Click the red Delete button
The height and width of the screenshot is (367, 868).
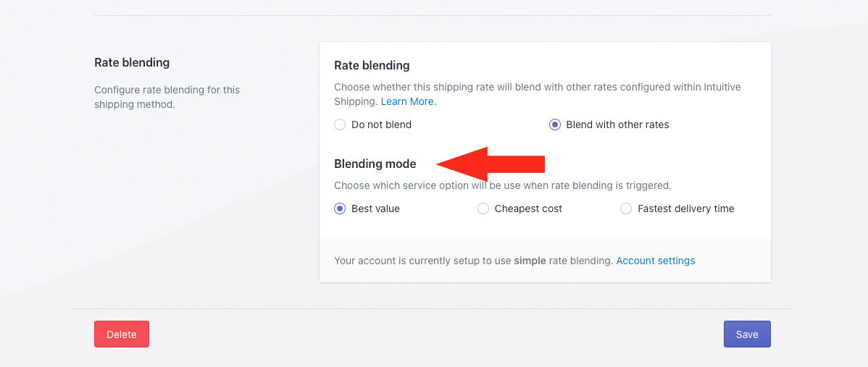tap(122, 334)
